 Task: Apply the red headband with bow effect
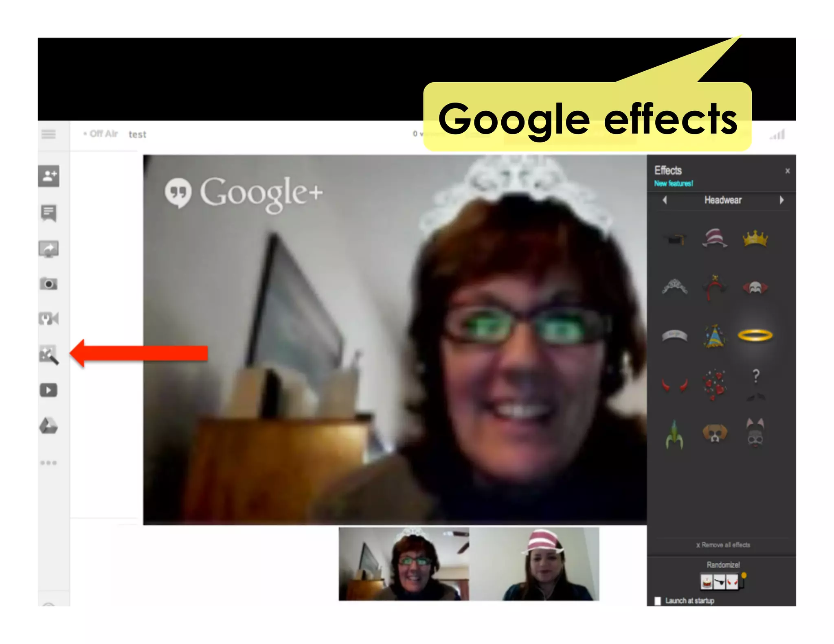click(715, 287)
